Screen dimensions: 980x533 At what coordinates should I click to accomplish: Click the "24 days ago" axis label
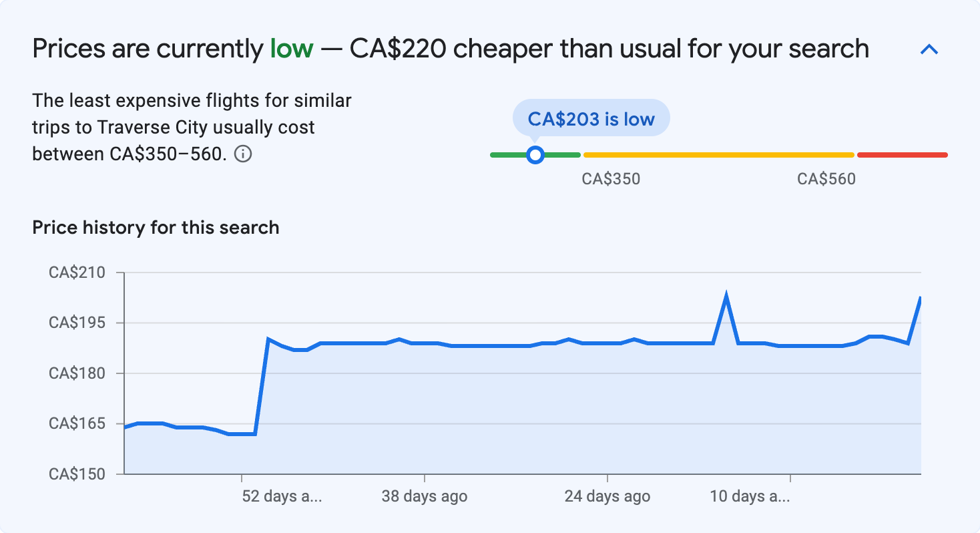click(607, 496)
